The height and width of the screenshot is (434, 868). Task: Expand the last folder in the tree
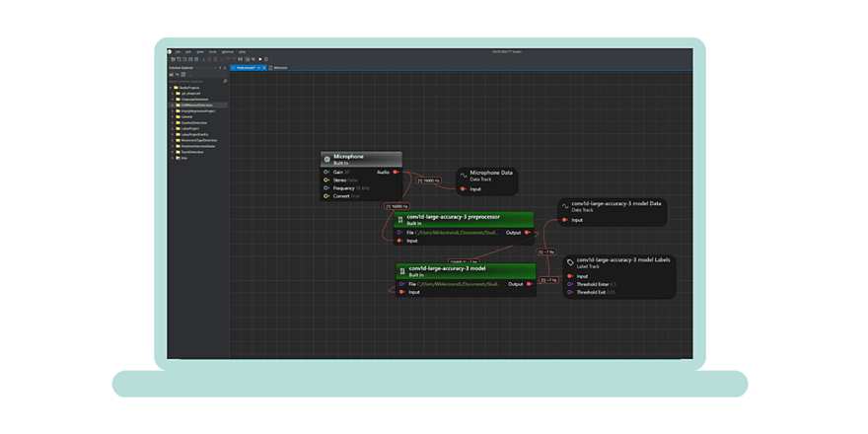point(175,158)
